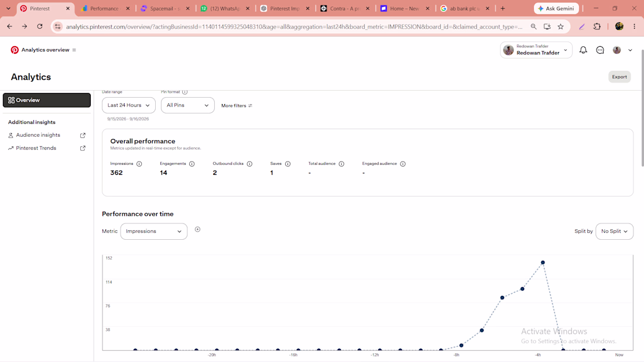Click the Engagements info icon
644x362 pixels.
click(192, 164)
